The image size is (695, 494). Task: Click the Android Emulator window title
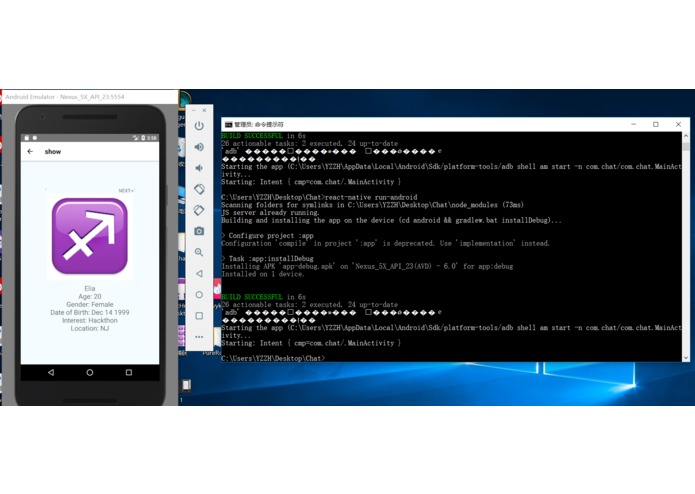click(65, 97)
